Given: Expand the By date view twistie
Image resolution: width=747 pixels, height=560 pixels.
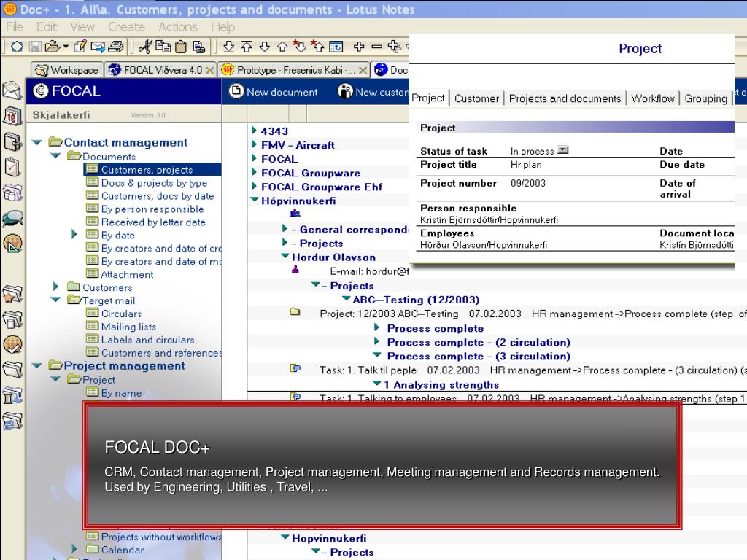Looking at the screenshot, I should (74, 234).
